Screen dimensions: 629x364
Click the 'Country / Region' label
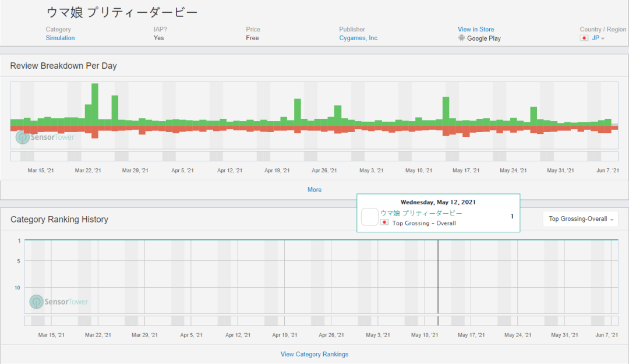pos(603,29)
